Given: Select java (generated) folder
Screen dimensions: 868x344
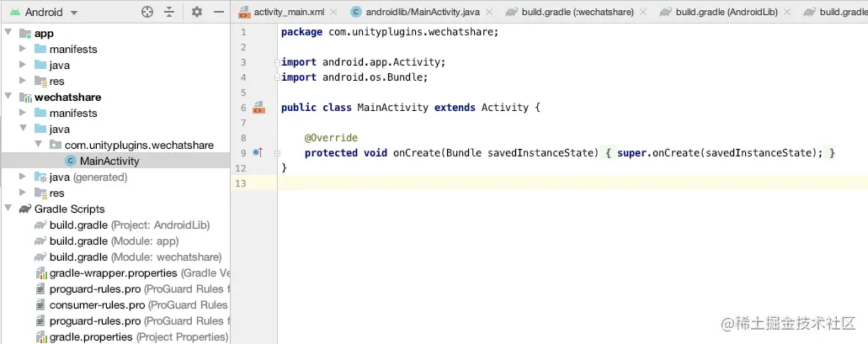Looking at the screenshot, I should (88, 177).
